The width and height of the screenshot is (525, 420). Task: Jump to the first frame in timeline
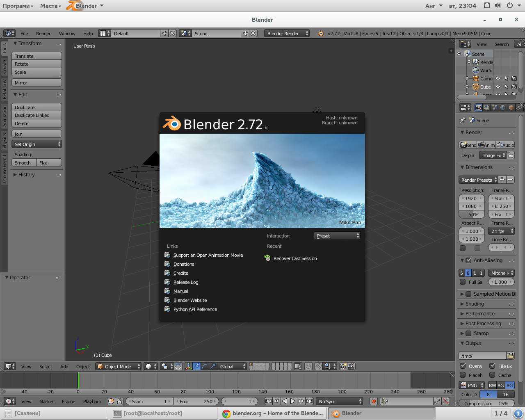[x=268, y=401]
